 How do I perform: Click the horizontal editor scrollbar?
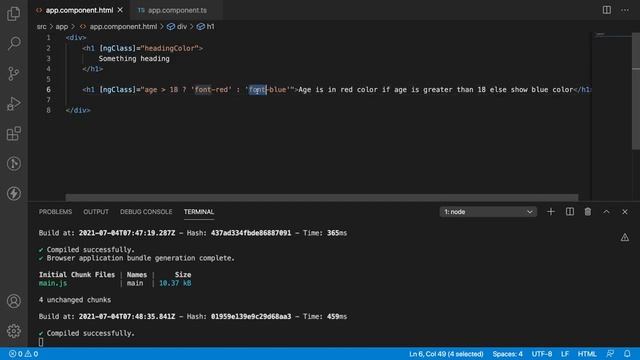point(322,198)
